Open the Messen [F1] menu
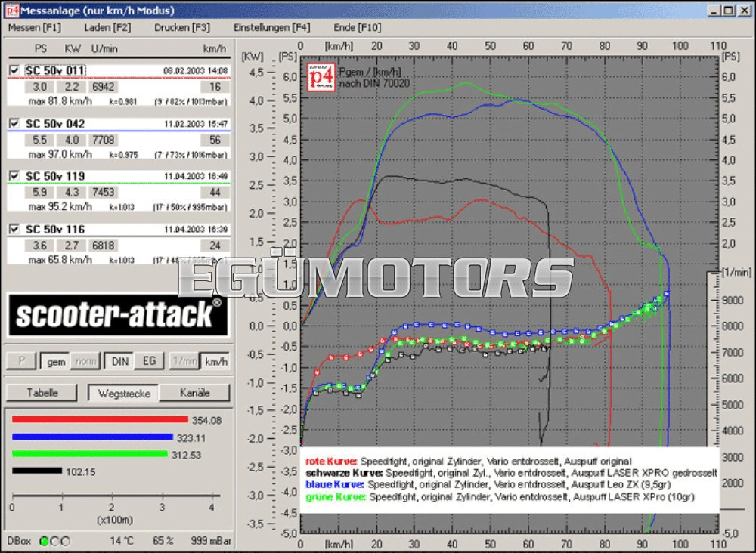The height and width of the screenshot is (553, 756). (x=34, y=28)
